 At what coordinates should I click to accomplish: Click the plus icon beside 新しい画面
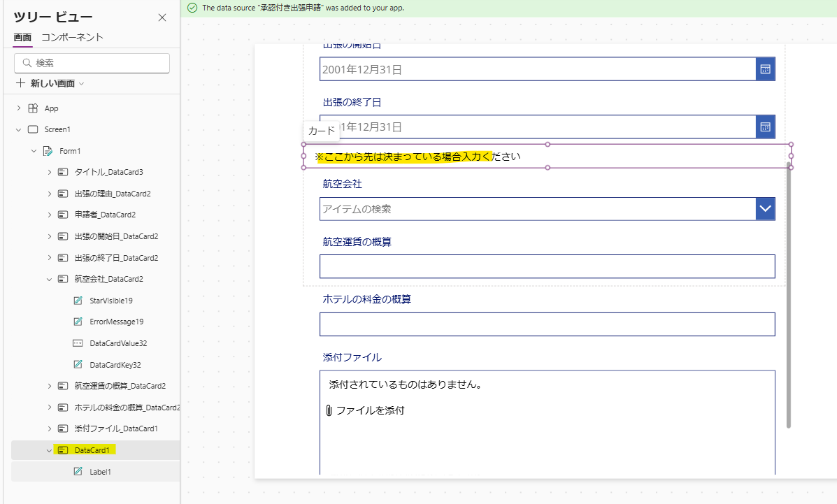(x=20, y=83)
